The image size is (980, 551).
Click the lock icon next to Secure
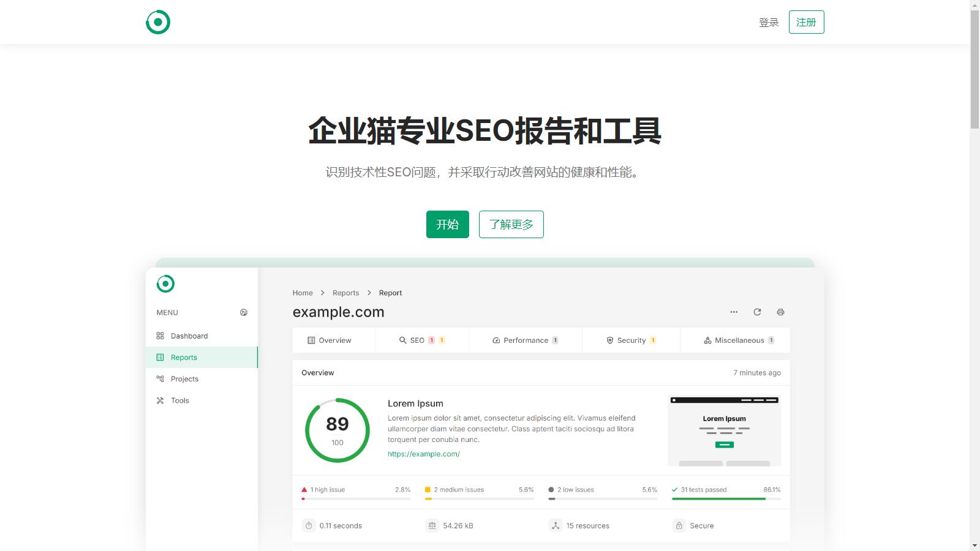[x=679, y=526]
